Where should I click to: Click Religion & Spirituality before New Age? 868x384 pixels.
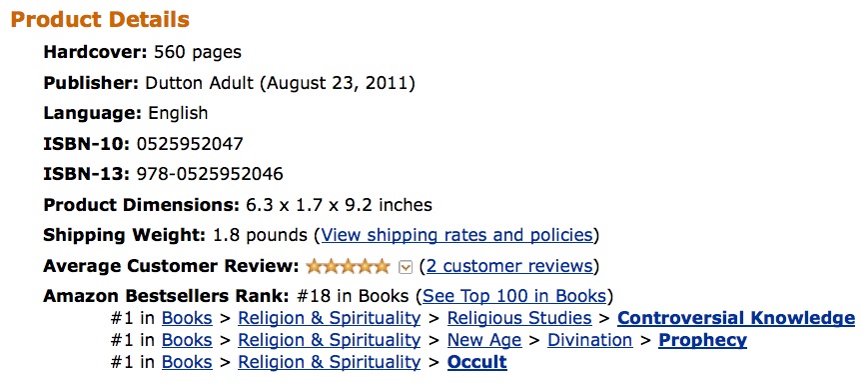coord(330,340)
